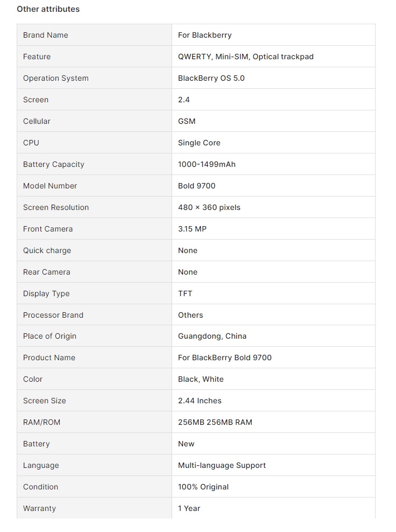
Task: Click the Black, White color value
Action: click(x=201, y=379)
